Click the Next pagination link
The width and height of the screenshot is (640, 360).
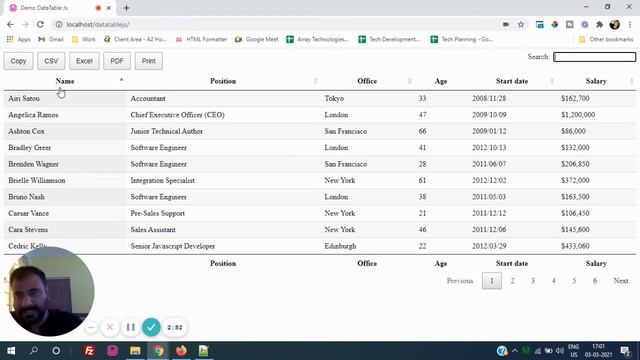tap(621, 281)
